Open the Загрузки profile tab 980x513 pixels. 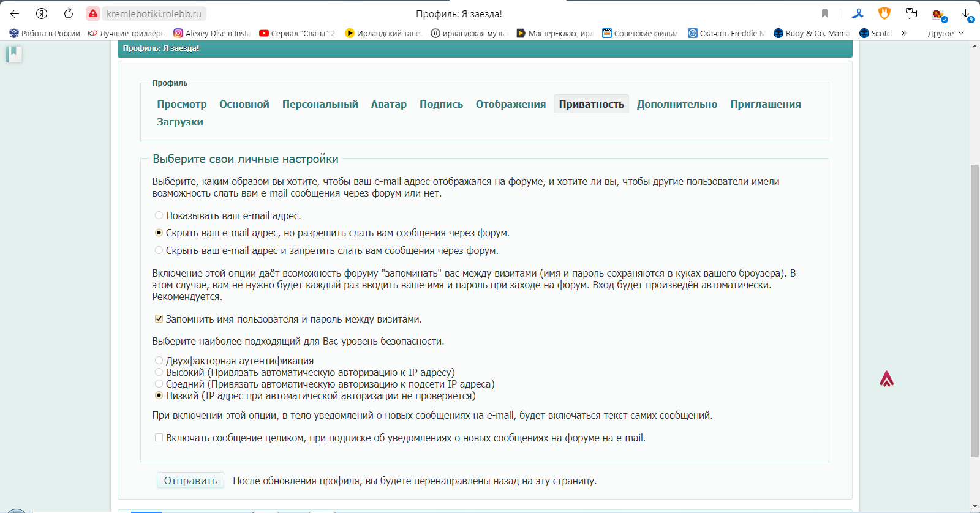click(x=179, y=122)
